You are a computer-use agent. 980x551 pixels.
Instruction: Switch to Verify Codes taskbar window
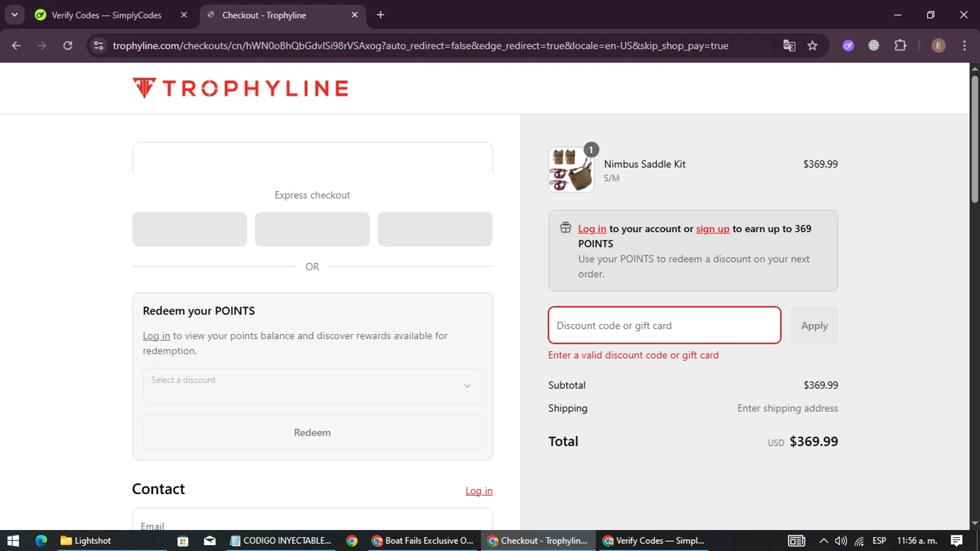click(x=654, y=541)
